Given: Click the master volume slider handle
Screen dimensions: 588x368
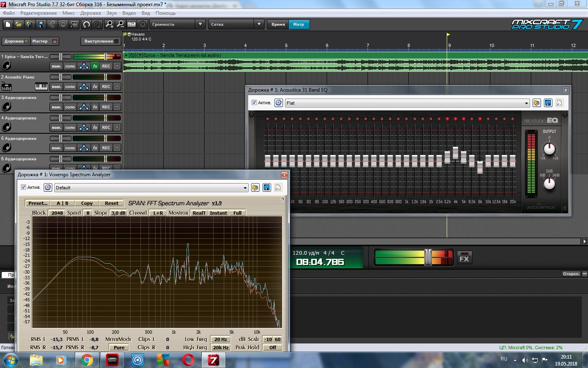Looking at the screenshot, I should 428,257.
